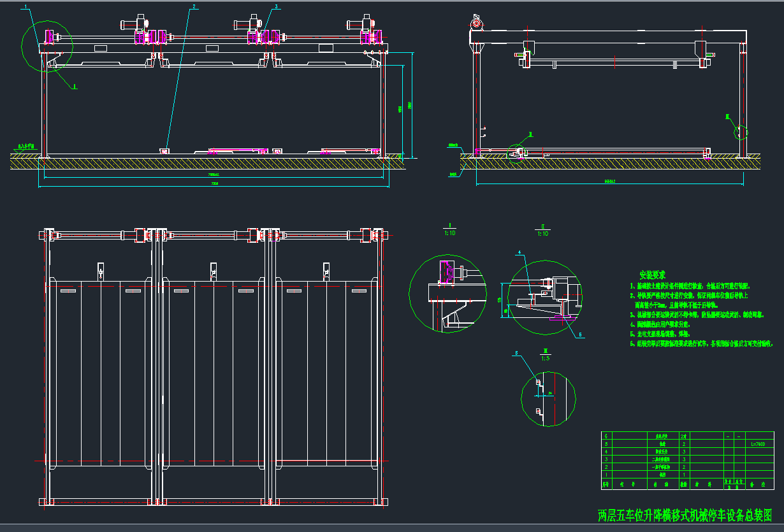
Task: Select the leftmost motor in front view
Action: [133, 25]
